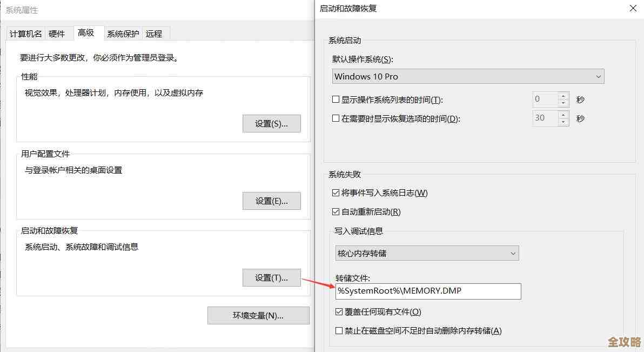Open the 远程 tab
The image size is (644, 352).
point(155,34)
